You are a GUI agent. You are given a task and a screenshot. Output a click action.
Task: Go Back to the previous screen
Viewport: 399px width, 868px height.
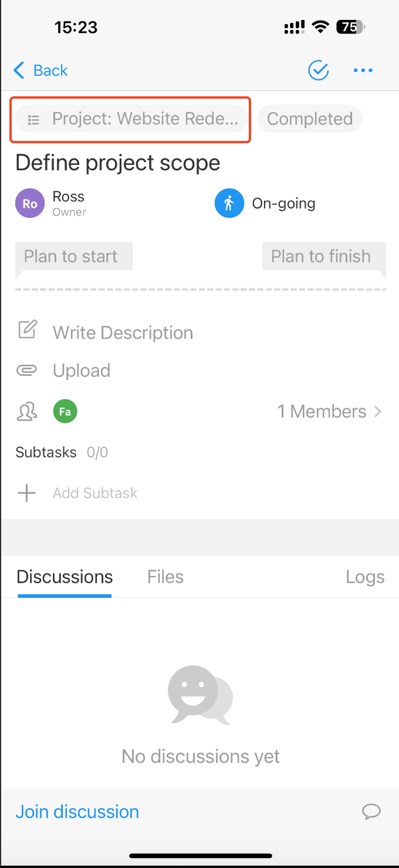pos(40,70)
